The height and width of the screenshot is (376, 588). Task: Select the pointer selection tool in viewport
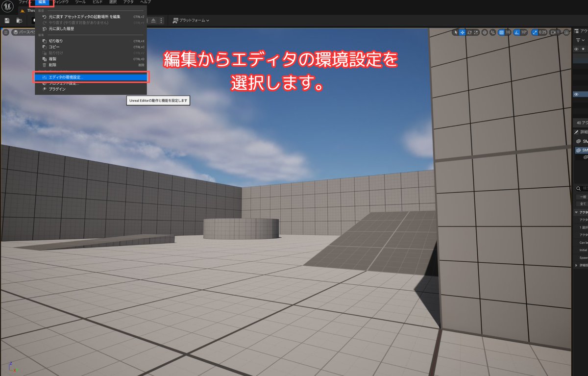pyautogui.click(x=455, y=32)
